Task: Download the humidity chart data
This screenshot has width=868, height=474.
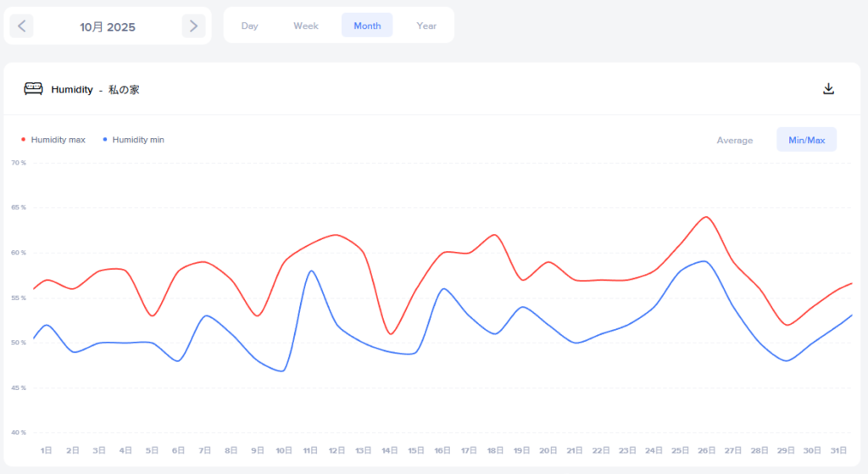Action: pos(829,89)
